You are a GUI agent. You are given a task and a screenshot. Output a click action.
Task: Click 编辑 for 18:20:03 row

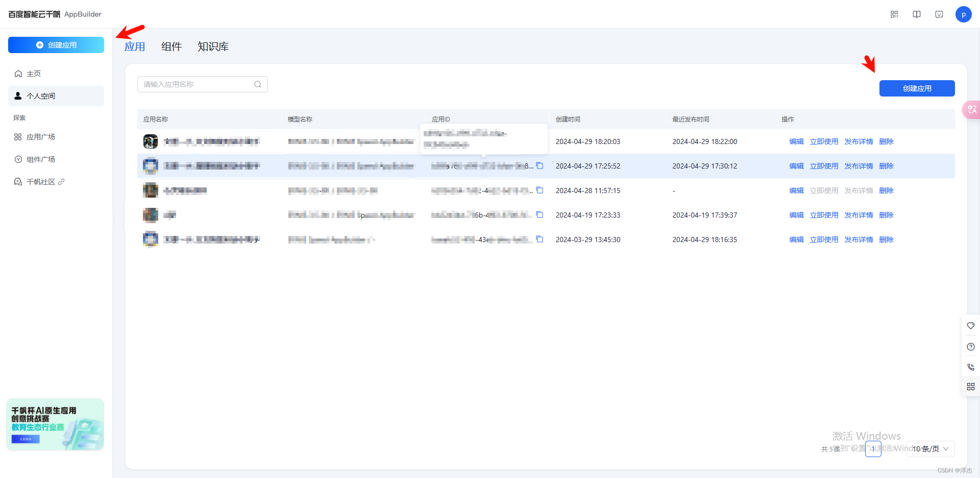796,141
